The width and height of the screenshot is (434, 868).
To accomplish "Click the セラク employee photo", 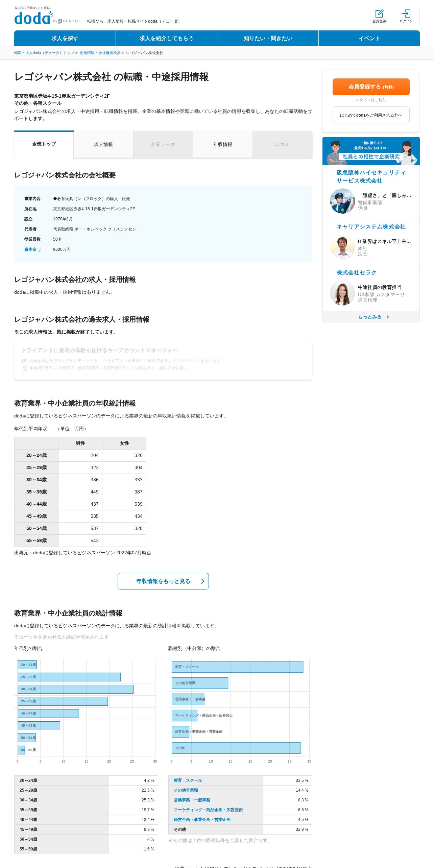I will 342,293.
